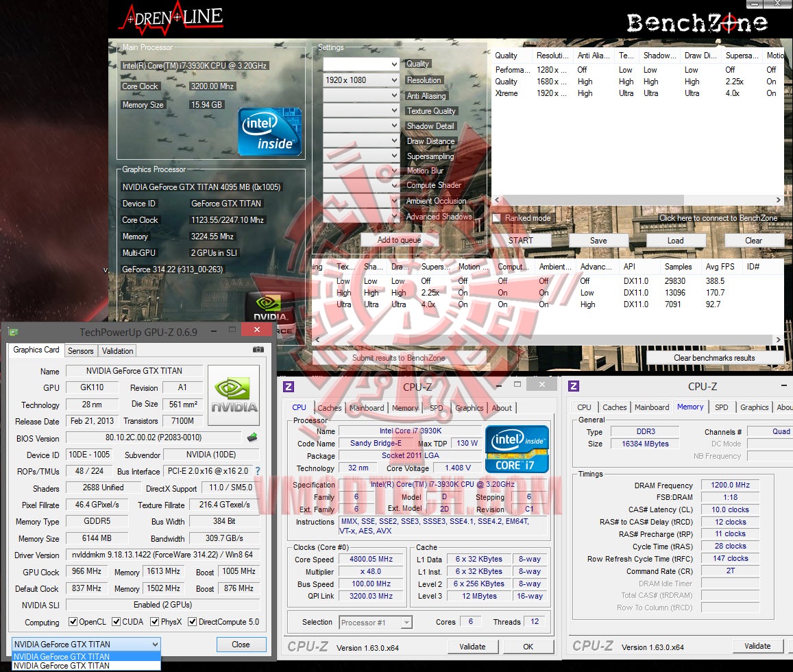The width and height of the screenshot is (793, 672).
Task: Open the About tab in left CPU-Z
Action: tap(502, 408)
